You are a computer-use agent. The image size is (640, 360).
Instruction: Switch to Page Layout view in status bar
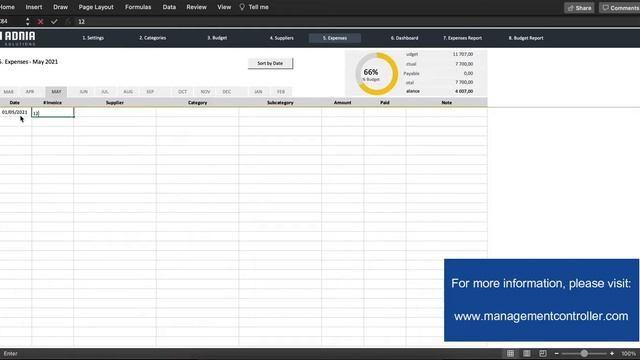coord(527,353)
